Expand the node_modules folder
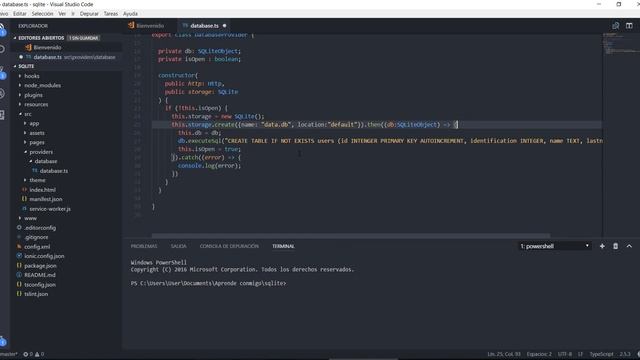This screenshot has width=640, height=360. (42, 85)
